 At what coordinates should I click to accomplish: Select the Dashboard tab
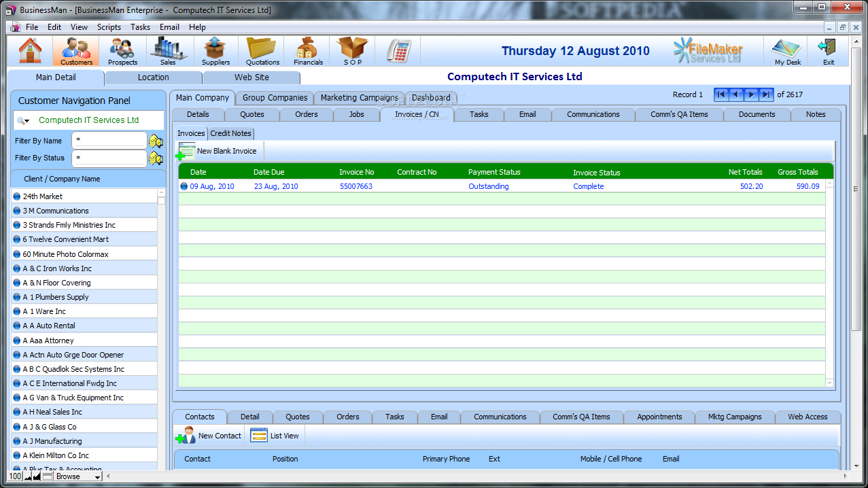point(431,98)
